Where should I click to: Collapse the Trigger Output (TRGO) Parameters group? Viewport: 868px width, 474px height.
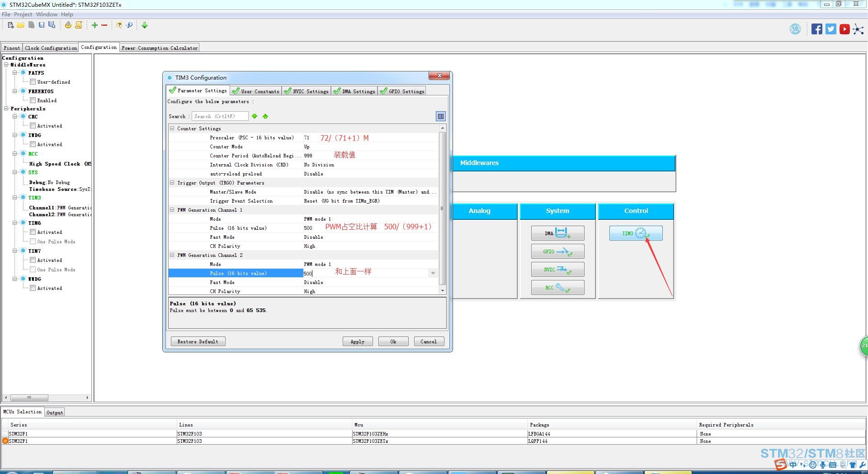click(x=172, y=183)
